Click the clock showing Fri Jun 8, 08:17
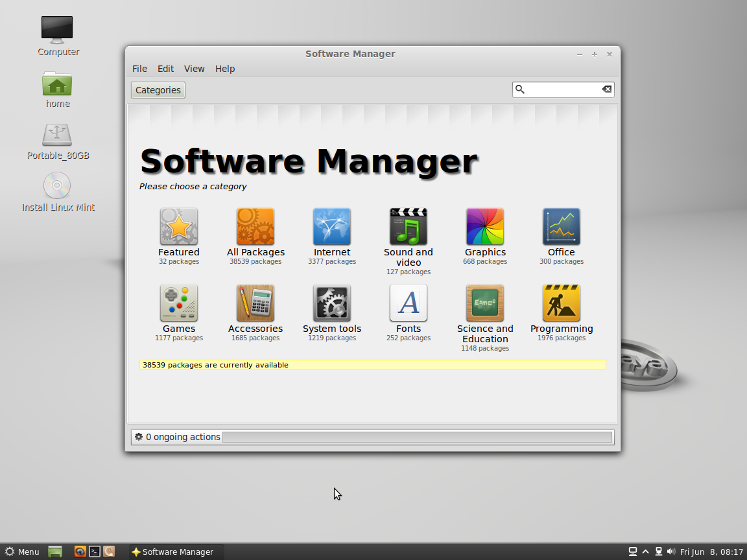The width and height of the screenshot is (747, 560). 711,552
